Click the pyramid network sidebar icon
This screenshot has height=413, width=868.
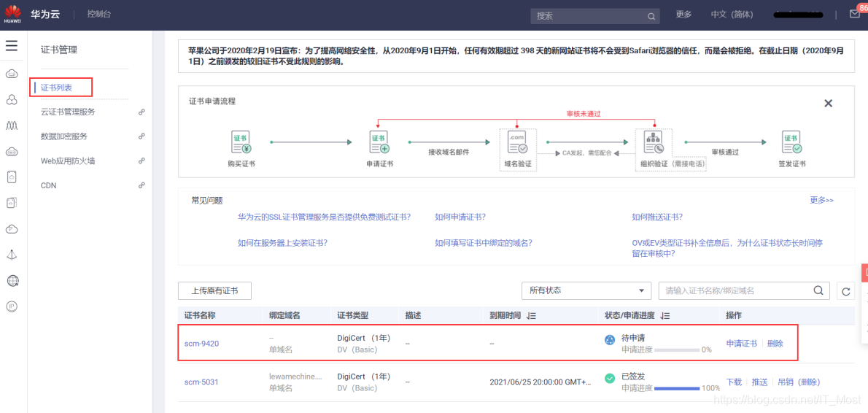(12, 255)
